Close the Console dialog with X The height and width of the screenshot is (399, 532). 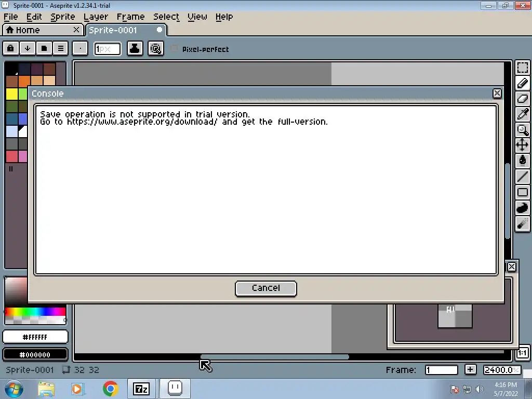point(497,94)
